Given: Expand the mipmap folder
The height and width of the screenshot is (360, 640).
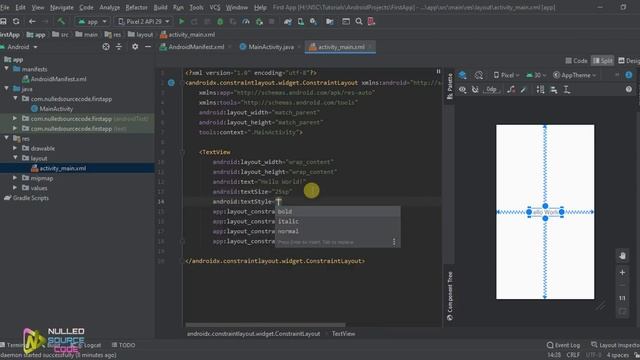Looking at the screenshot, I should coord(15,178).
